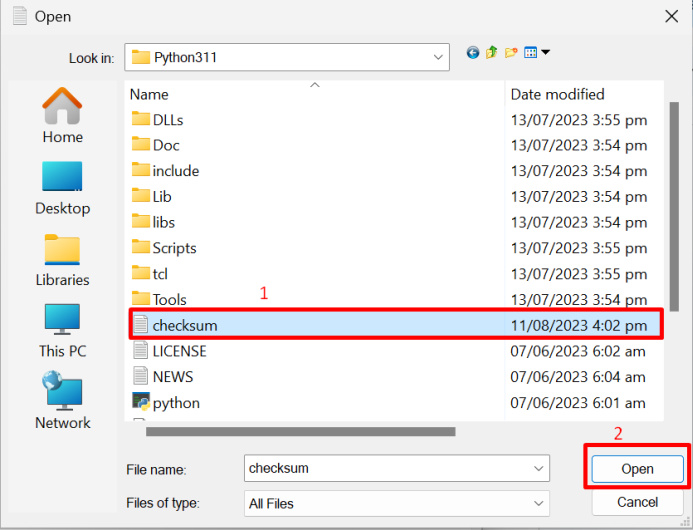The image size is (693, 530).
Task: Go to Home in the sidebar
Action: click(x=62, y=115)
